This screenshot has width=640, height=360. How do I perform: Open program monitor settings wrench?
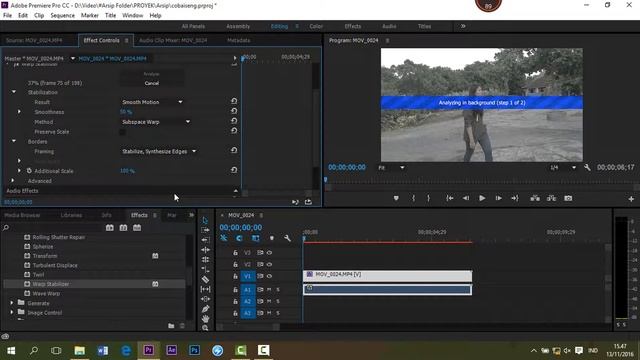587,168
